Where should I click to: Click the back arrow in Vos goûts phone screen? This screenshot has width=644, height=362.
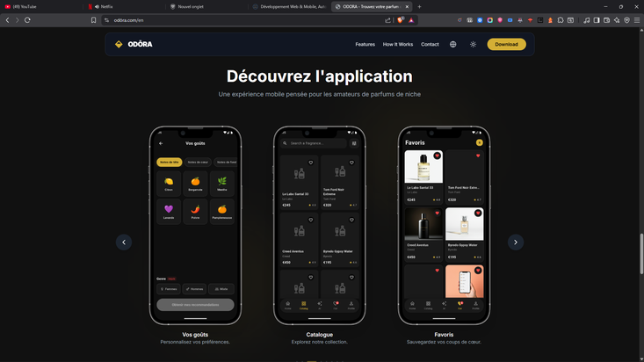161,143
